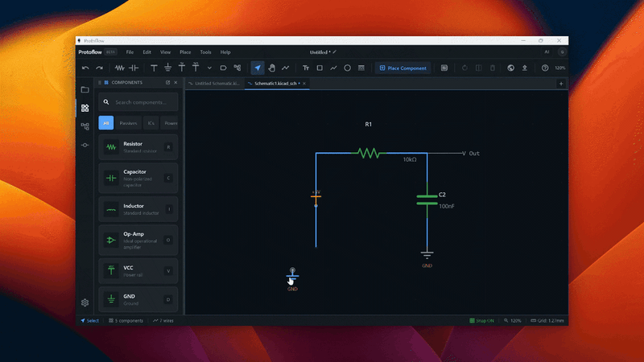The image size is (644, 362).
Task: Close the Components panel
Action: pyautogui.click(x=175, y=83)
